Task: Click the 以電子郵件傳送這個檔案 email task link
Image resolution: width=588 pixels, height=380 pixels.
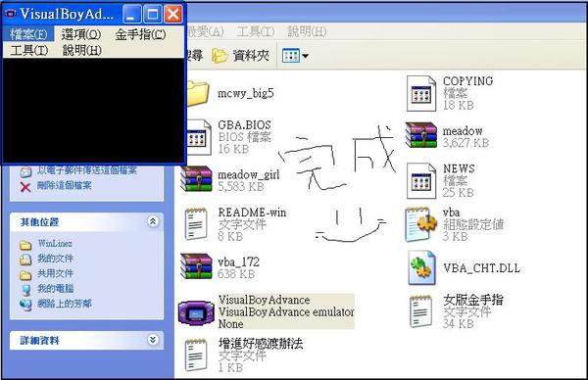Action: coord(87,170)
